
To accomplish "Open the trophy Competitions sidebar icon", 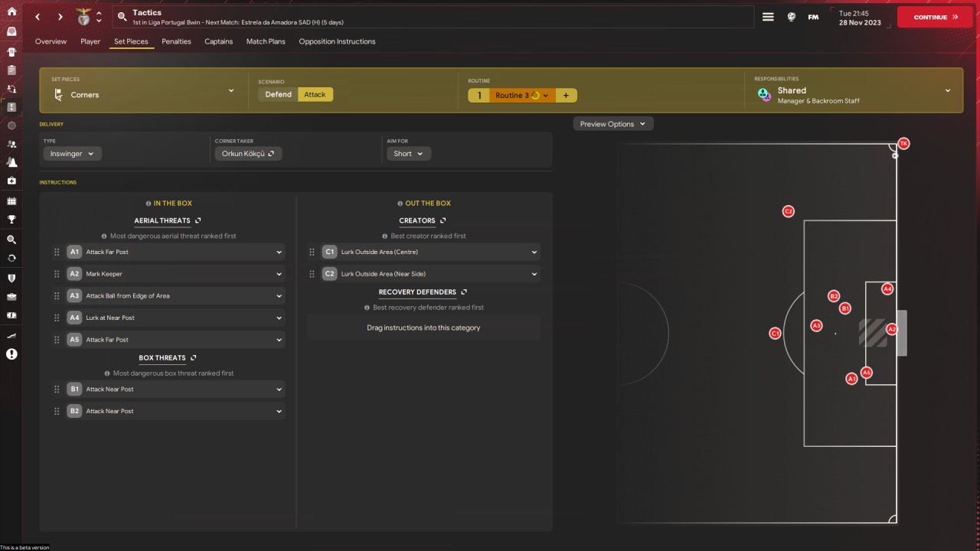I will tap(11, 220).
